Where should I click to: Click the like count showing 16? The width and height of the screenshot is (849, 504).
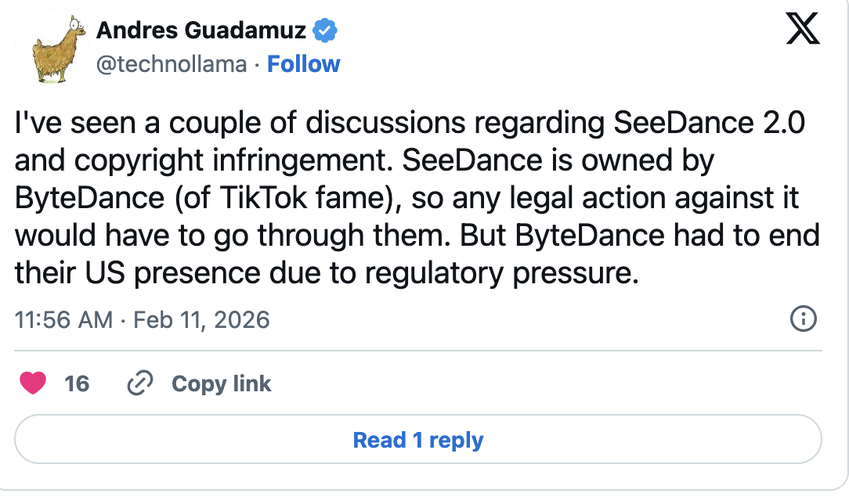78,383
